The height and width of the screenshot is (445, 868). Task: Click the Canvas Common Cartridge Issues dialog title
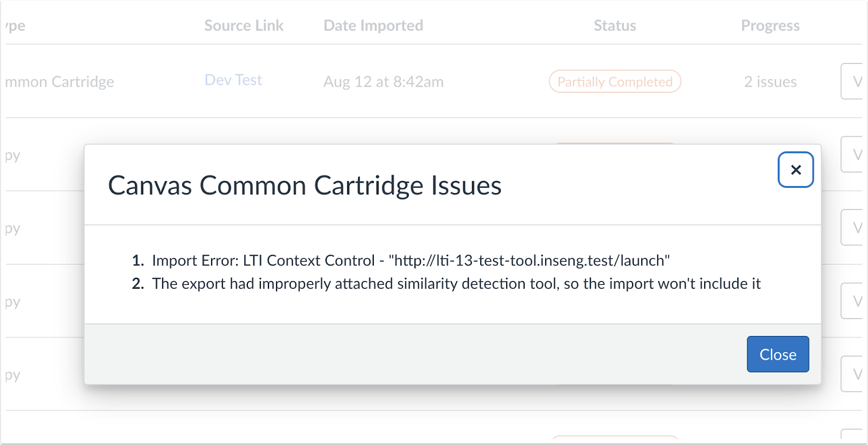coord(305,185)
